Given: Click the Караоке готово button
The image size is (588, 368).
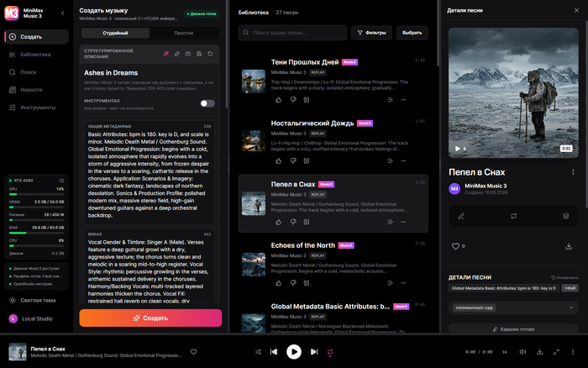Looking at the screenshot, I should click(513, 329).
